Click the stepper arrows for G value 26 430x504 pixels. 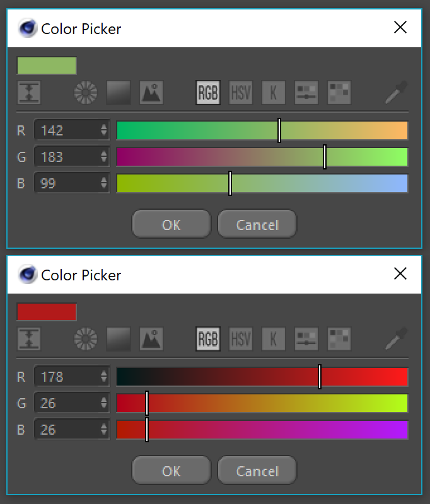click(103, 403)
